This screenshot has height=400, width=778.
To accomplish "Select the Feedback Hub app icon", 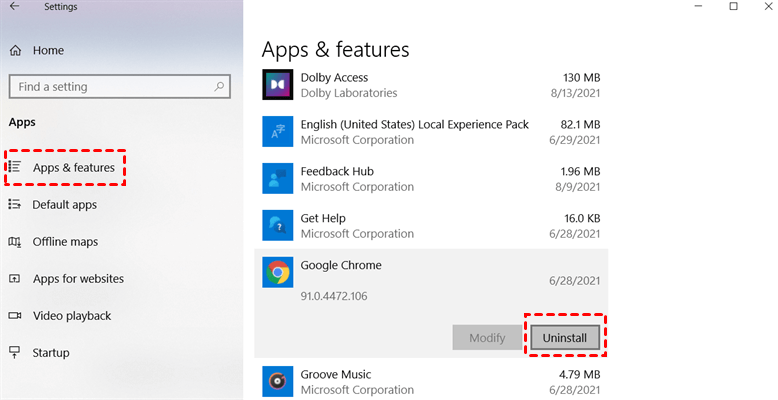I will 277,179.
